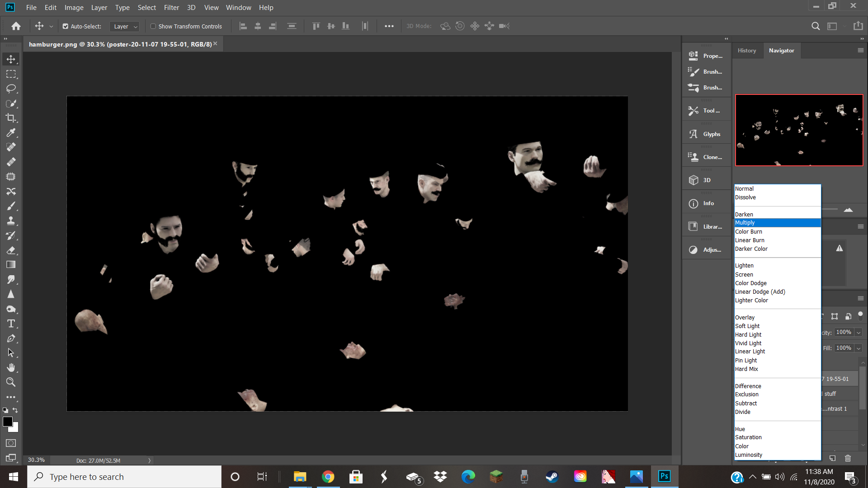Switch to the History tab
The width and height of the screenshot is (868, 488).
tap(746, 51)
